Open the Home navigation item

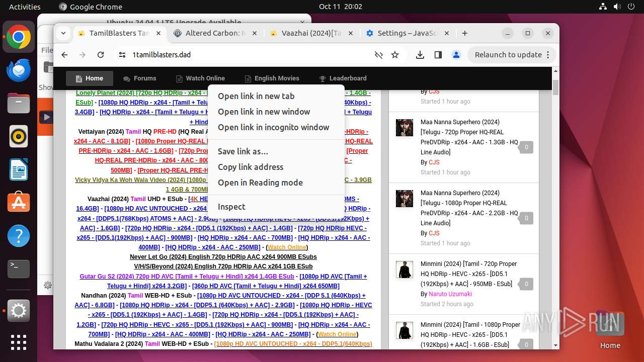pos(90,78)
